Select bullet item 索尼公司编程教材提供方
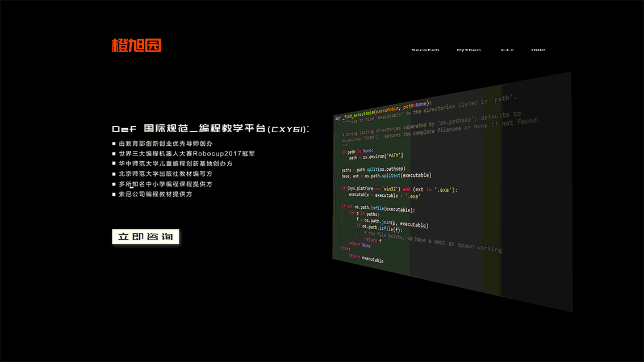This screenshot has width=644, height=362. pos(157,194)
